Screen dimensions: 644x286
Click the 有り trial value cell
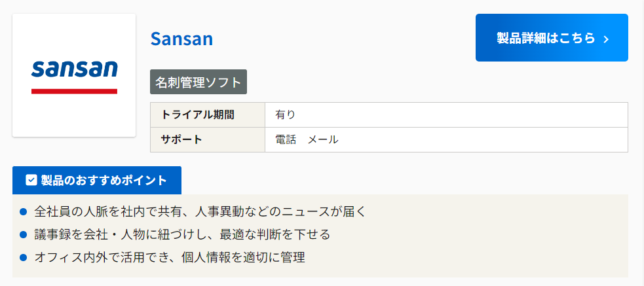(286, 115)
